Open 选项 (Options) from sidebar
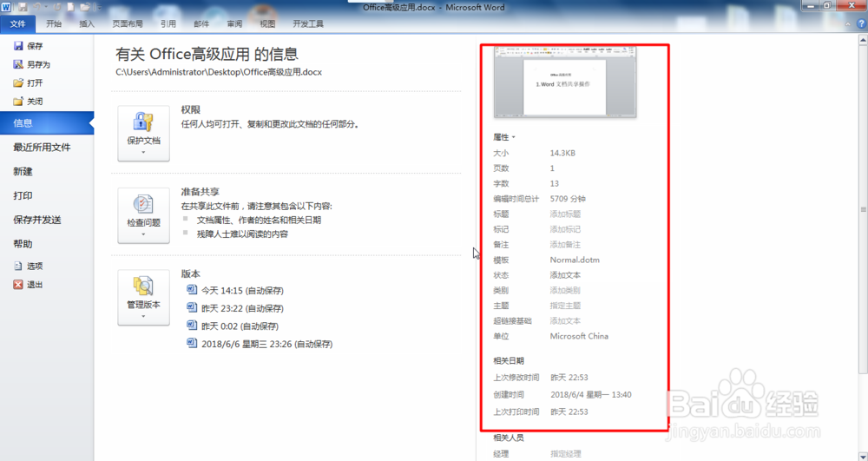This screenshot has height=461, width=868. point(29,266)
